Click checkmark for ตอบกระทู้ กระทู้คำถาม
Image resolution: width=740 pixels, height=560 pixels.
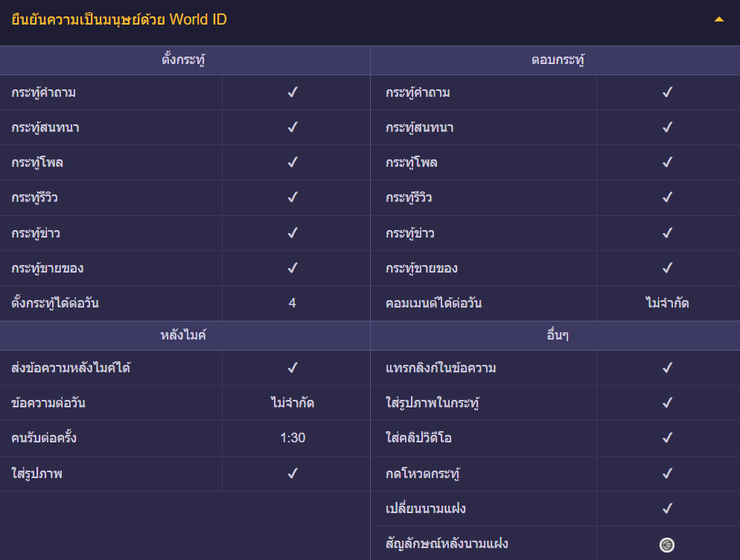click(667, 92)
